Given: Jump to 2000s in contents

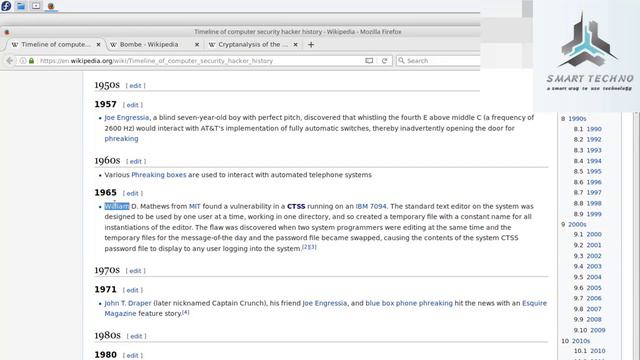Looking at the screenshot, I should pyautogui.click(x=577, y=224).
